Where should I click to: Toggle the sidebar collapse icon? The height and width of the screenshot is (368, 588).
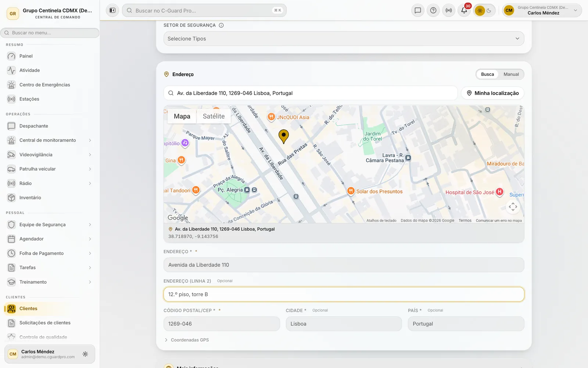click(x=112, y=10)
